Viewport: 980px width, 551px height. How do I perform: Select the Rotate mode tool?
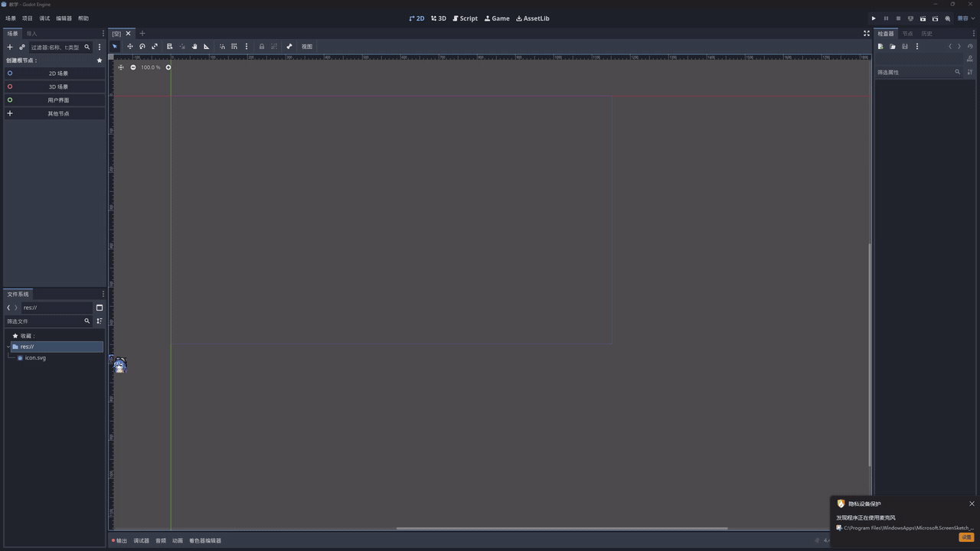tap(142, 47)
